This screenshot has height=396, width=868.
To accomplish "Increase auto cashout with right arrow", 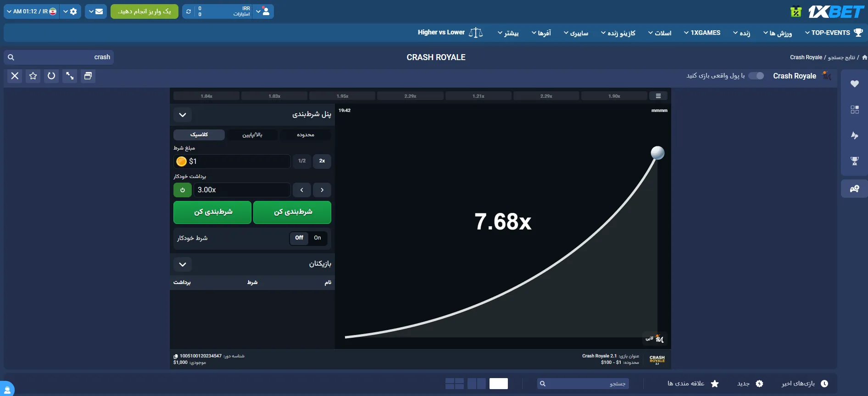I will [322, 190].
